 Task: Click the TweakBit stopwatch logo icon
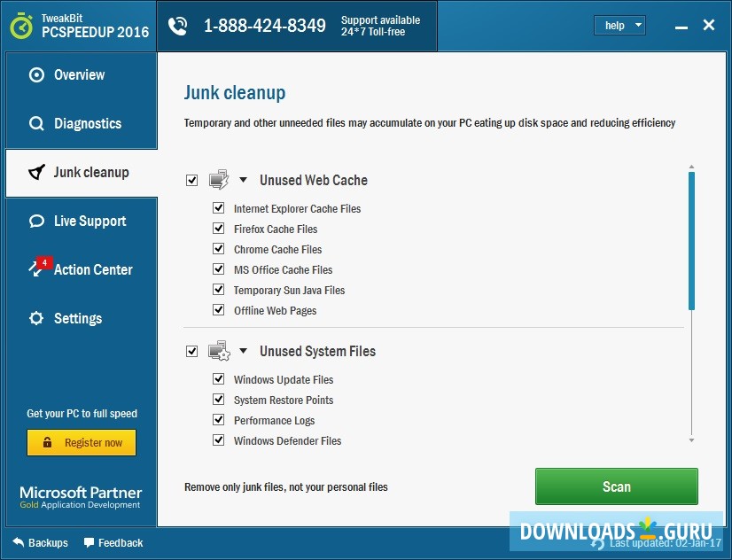(x=21, y=26)
